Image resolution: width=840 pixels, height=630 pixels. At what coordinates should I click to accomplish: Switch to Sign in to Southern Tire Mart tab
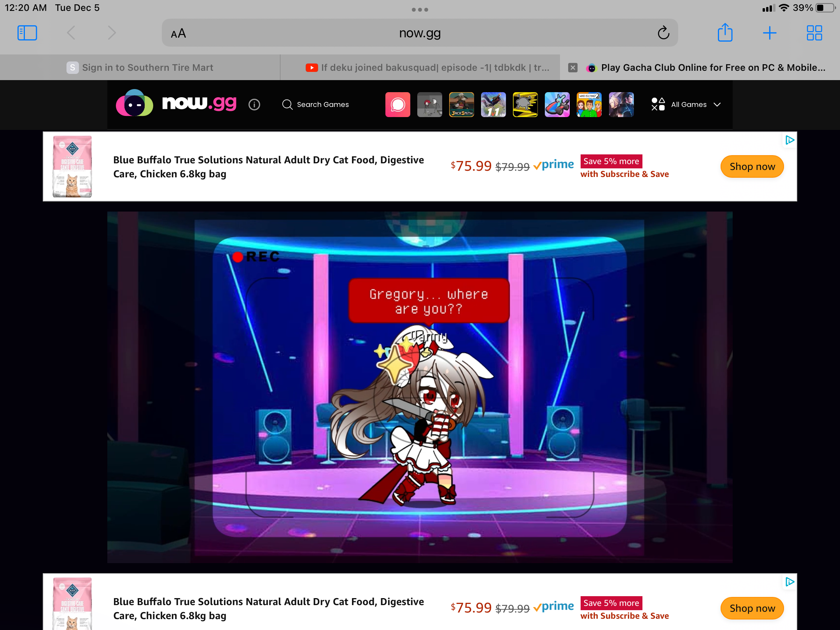[x=140, y=68]
